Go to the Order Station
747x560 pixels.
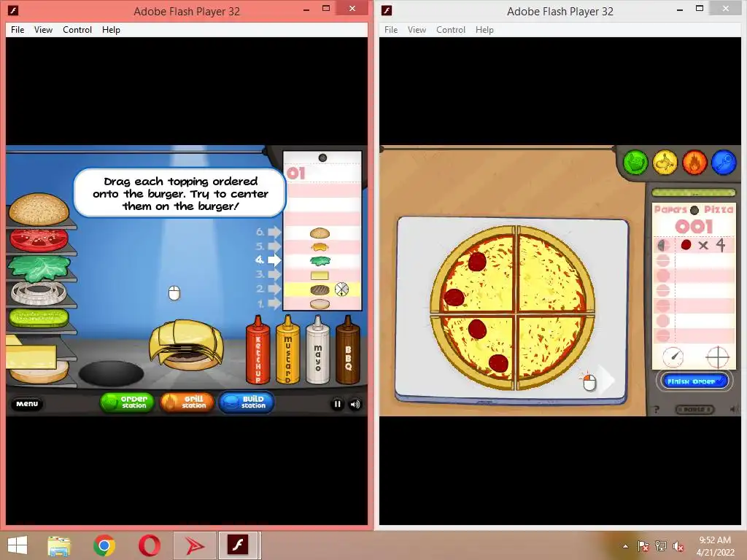[127, 402]
